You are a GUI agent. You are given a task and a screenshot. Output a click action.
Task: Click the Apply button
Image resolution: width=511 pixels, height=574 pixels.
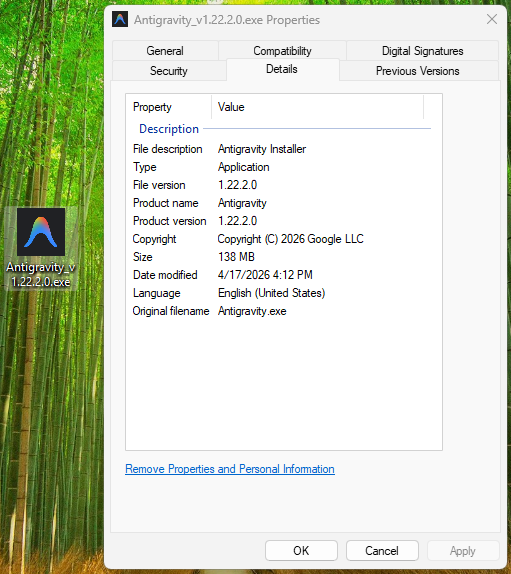coord(463,551)
